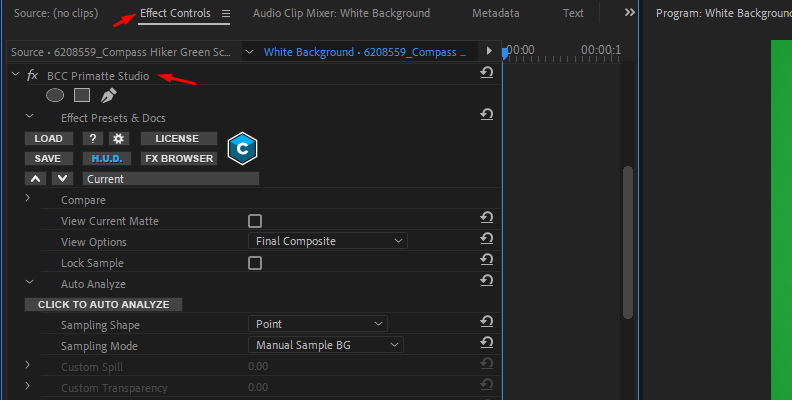
Task: Collapse the BCC Primatte Studio effect
Action: tap(16, 75)
